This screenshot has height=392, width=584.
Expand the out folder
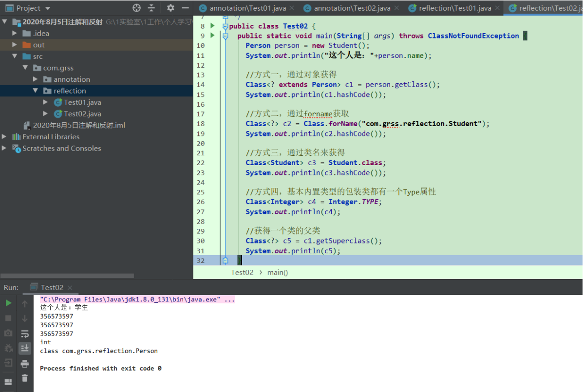click(15, 45)
